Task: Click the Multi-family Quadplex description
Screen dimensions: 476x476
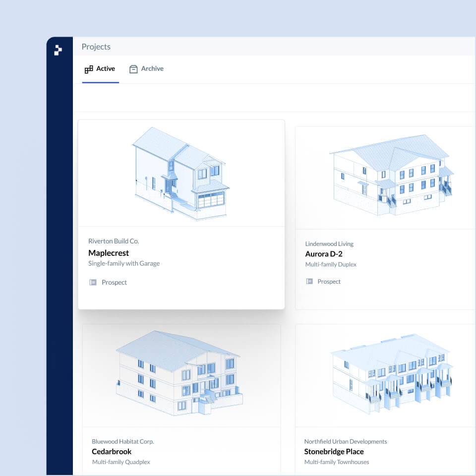Action: point(121,462)
